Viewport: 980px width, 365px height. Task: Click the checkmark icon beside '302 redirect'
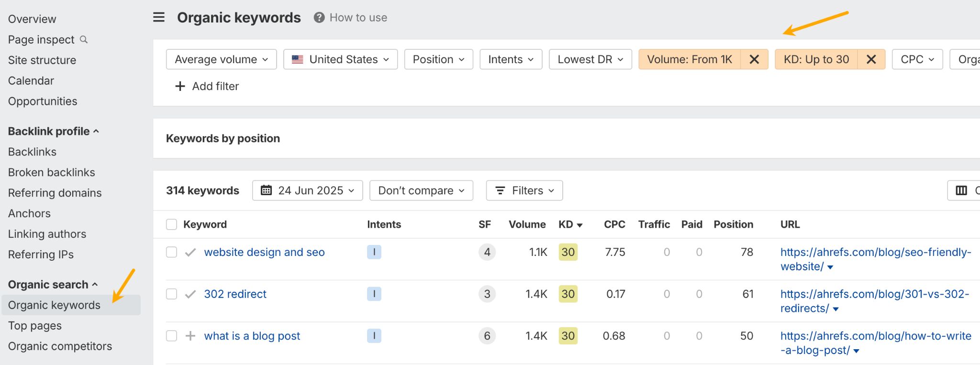[x=190, y=294]
